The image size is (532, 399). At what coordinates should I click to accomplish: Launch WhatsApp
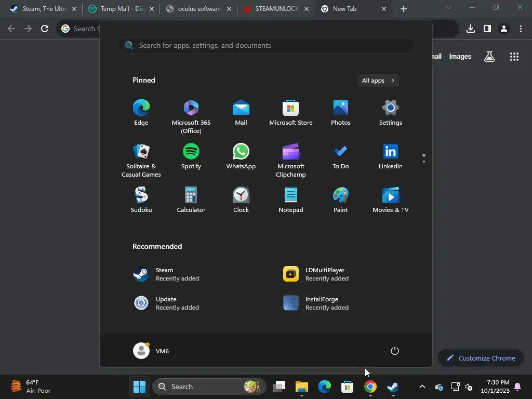pyautogui.click(x=241, y=156)
